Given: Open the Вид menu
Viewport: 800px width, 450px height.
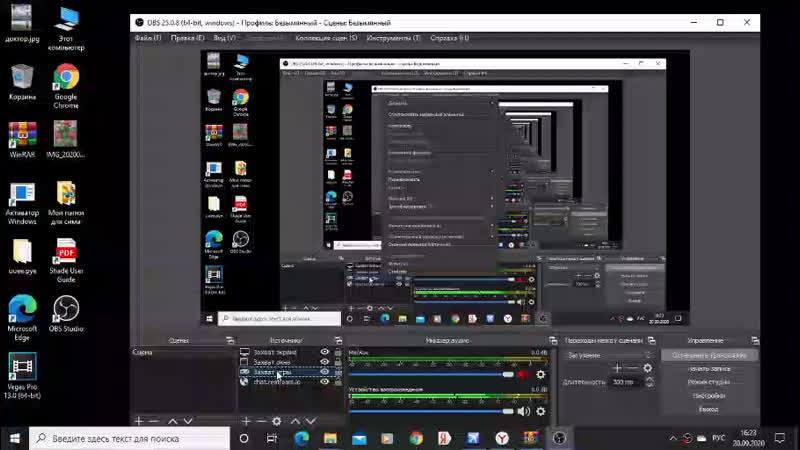Looking at the screenshot, I should pyautogui.click(x=224, y=38).
